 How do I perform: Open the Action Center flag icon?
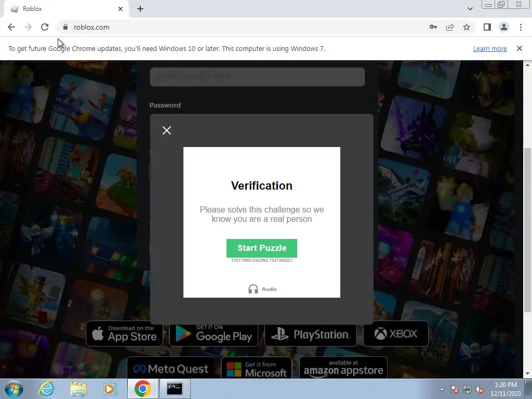455,389
